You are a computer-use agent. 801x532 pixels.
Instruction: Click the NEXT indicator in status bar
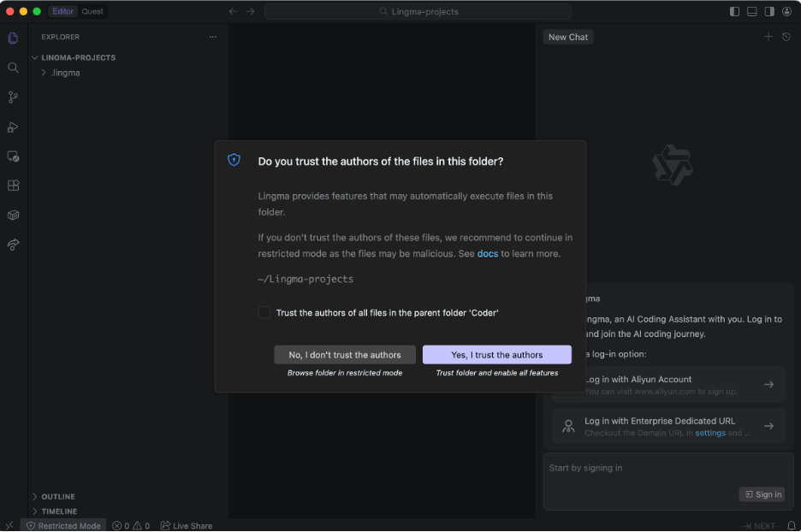tap(758, 526)
